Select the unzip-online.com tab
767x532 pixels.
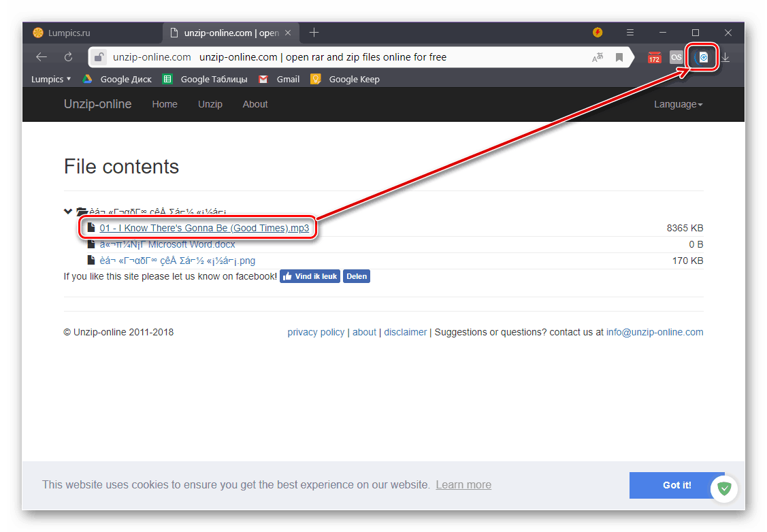click(231, 33)
